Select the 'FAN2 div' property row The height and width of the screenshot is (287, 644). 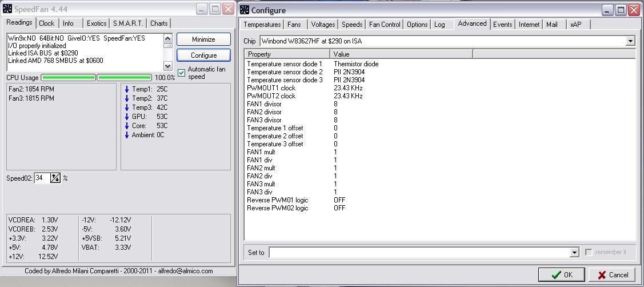[x=439, y=176]
